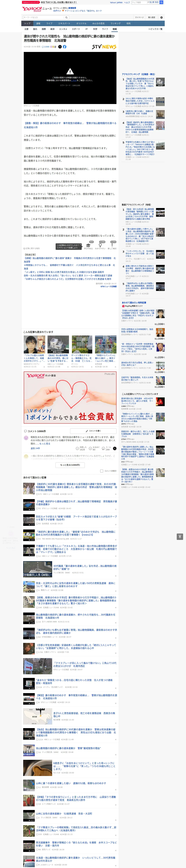This screenshot has width=186, height=868.
Task: Click the STV NEWS logo beside the headline
Action: click(x=104, y=47)
